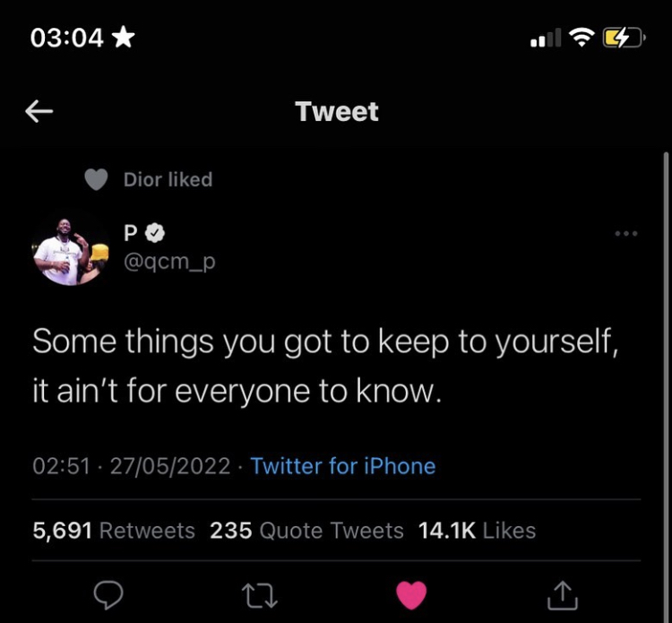Tap the Dior liked label
The image size is (672, 623).
pos(168,179)
